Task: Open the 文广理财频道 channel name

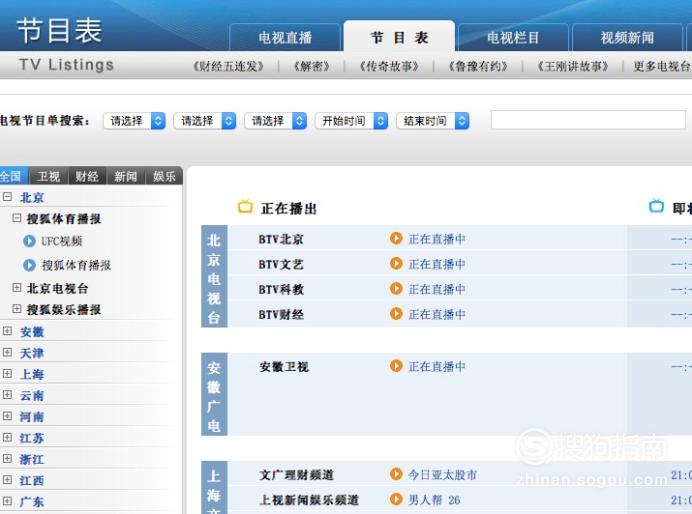Action: 297,475
